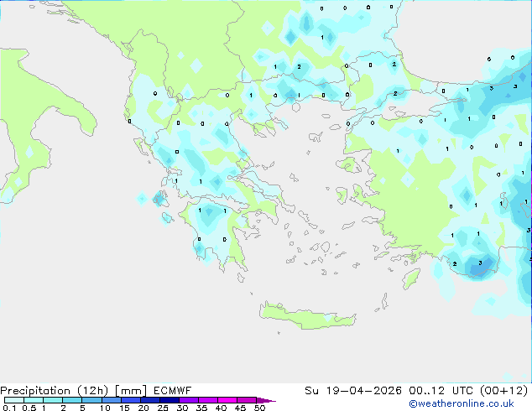
Task: Click the 'Precipitation (12h)' title text
Action: (55, 391)
